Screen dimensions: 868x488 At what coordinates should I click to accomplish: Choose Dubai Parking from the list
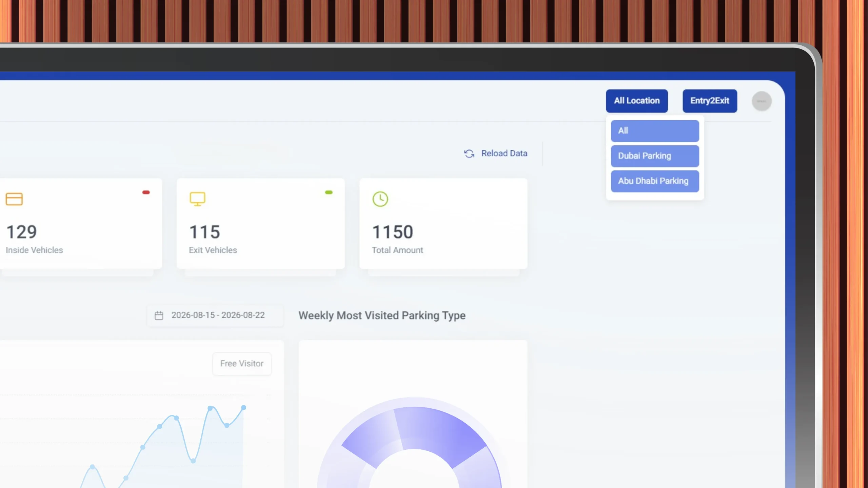[x=655, y=156]
